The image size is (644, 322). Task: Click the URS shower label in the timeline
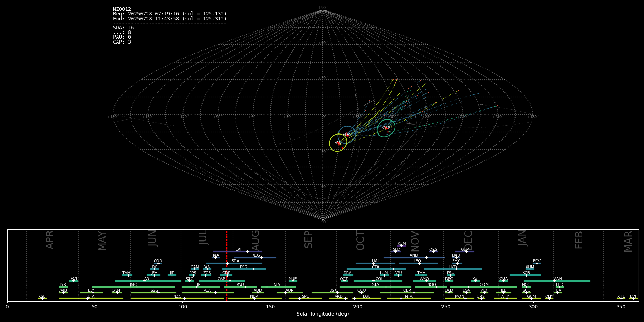pos(480,297)
